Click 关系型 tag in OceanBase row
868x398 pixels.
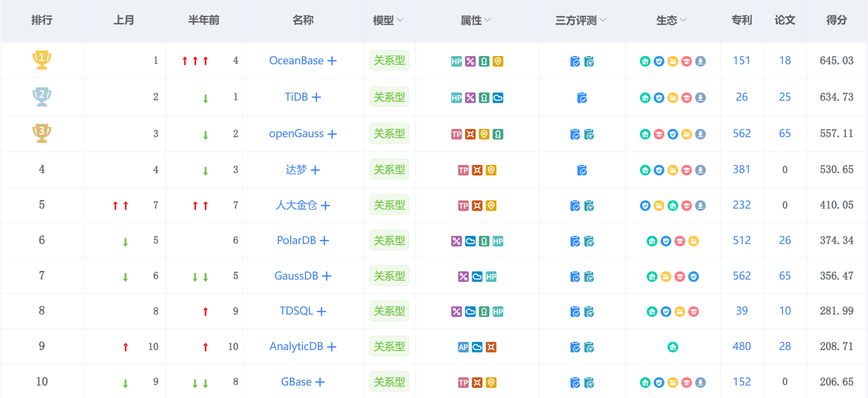(x=389, y=60)
